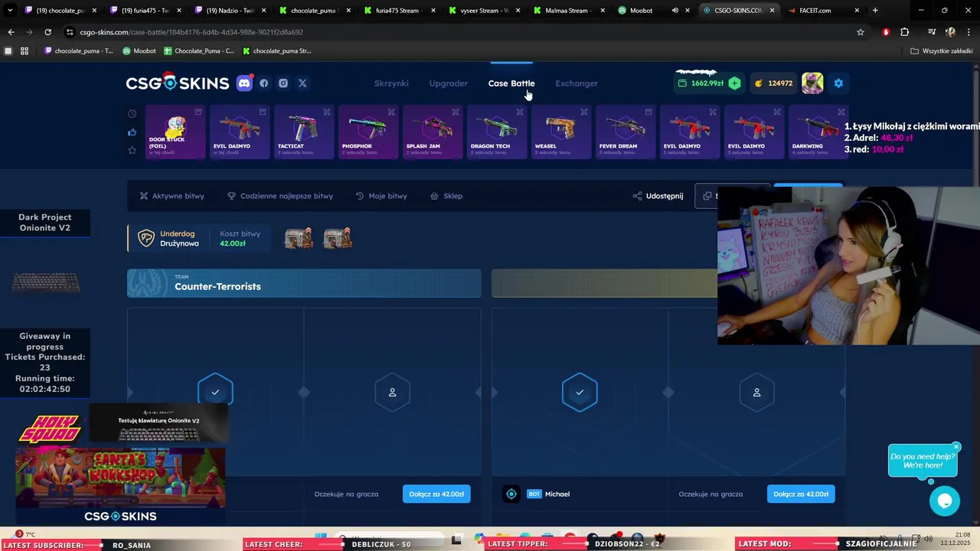Add funds with the green plus button
Image resolution: width=980 pixels, height=551 pixels.
tap(734, 83)
